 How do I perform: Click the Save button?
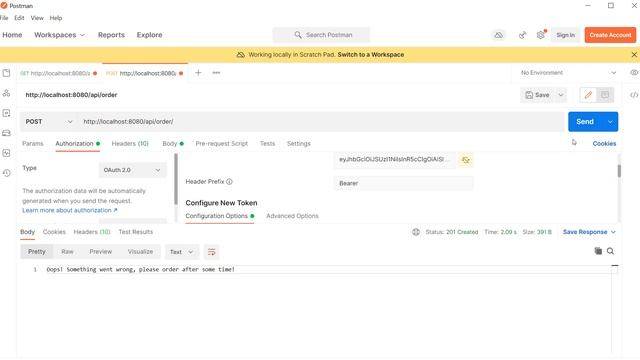[x=538, y=95]
